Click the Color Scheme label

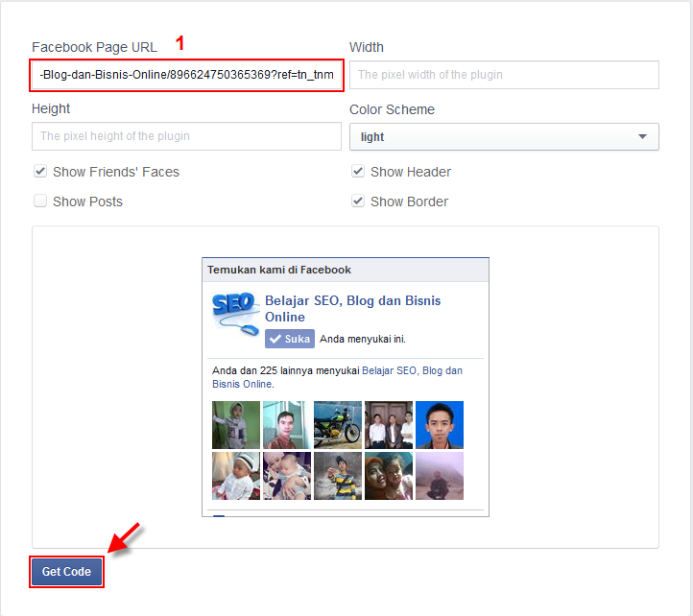point(392,109)
